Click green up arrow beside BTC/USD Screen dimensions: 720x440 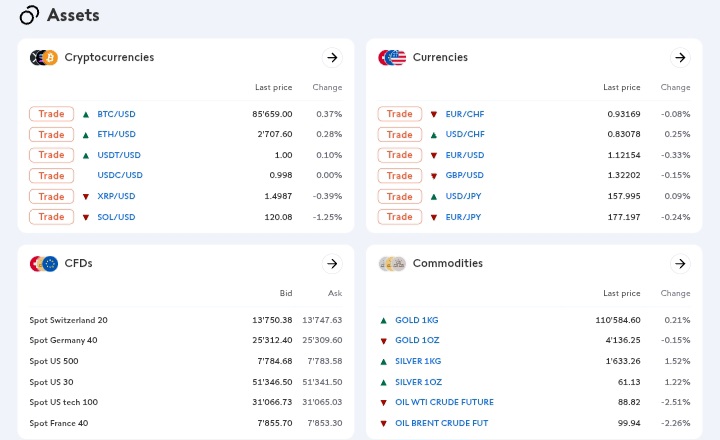click(x=85, y=114)
